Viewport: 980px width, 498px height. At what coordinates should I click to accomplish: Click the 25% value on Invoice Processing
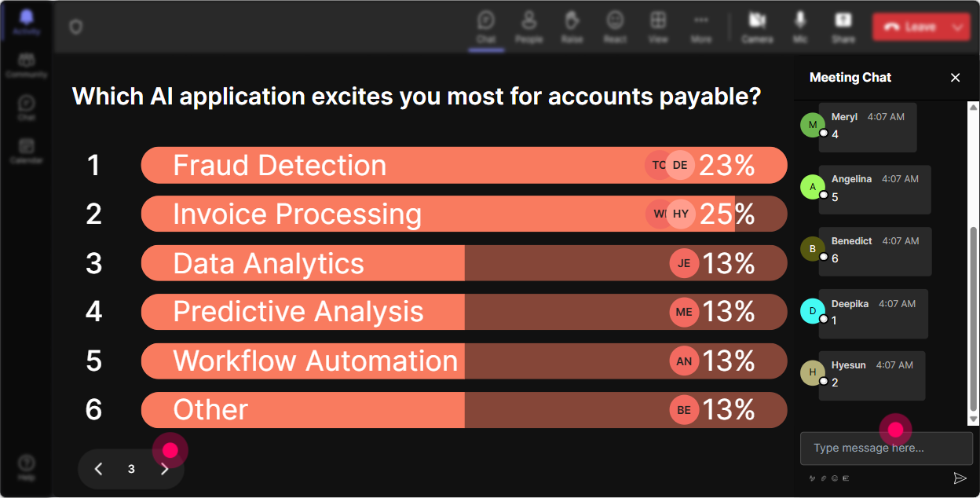tap(727, 214)
